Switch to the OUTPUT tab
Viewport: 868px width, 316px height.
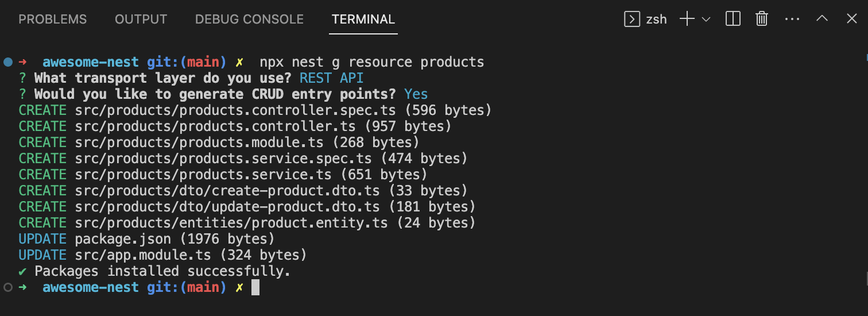[x=141, y=20]
